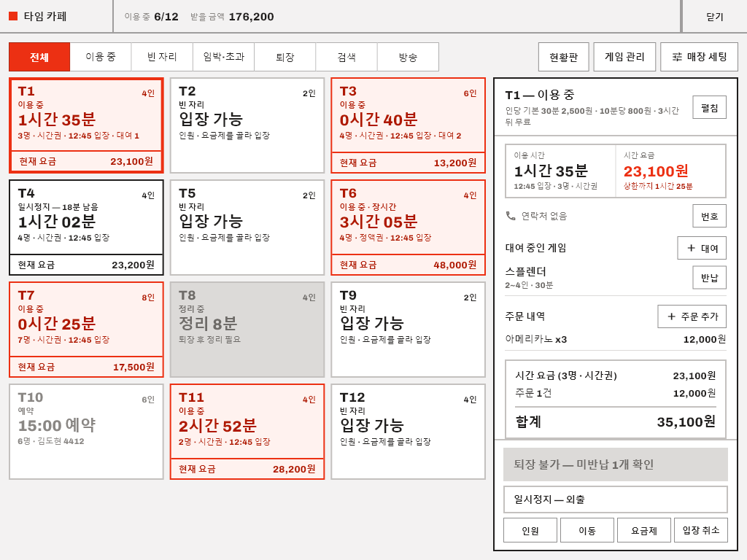Open the 빈 자리 tab
Screen dimensions: 747x560
pos(162,57)
